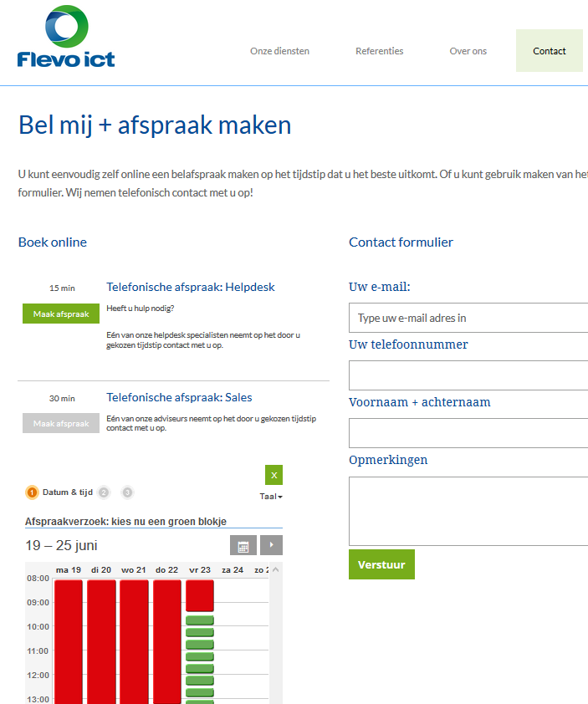Click the Flevo ict logo
The image size is (588, 704).
coord(66,36)
